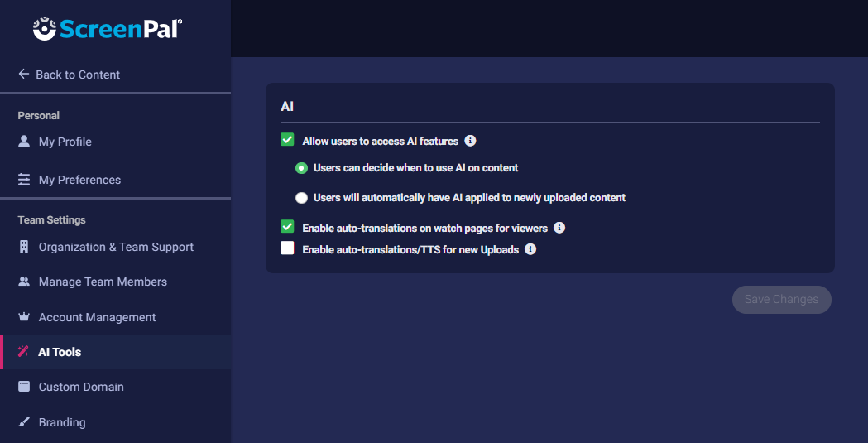Image resolution: width=868 pixels, height=443 pixels.
Task: Show info for auto-translations/TTS new Uploads
Action: coord(530,249)
